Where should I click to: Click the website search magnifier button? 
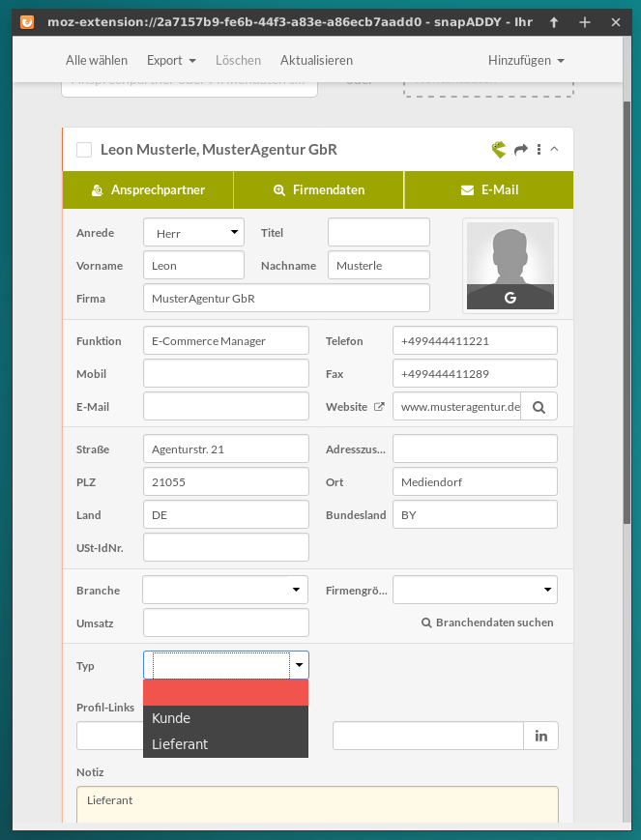[539, 407]
